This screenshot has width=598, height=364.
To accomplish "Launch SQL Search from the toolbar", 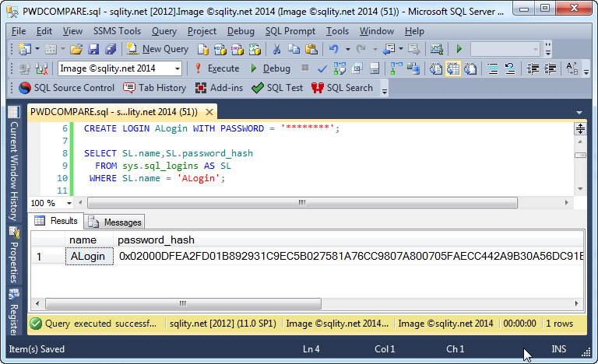I will click(x=342, y=88).
